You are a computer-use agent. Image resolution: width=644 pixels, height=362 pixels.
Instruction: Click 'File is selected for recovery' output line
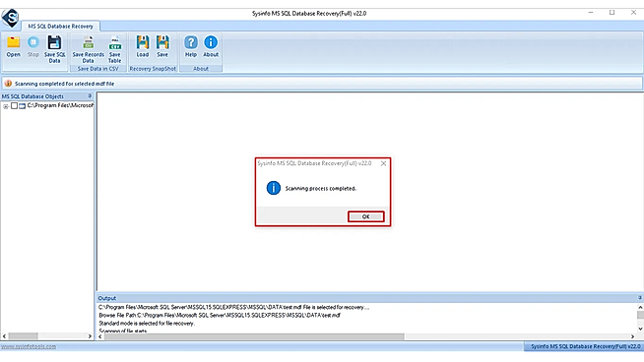pos(233,307)
